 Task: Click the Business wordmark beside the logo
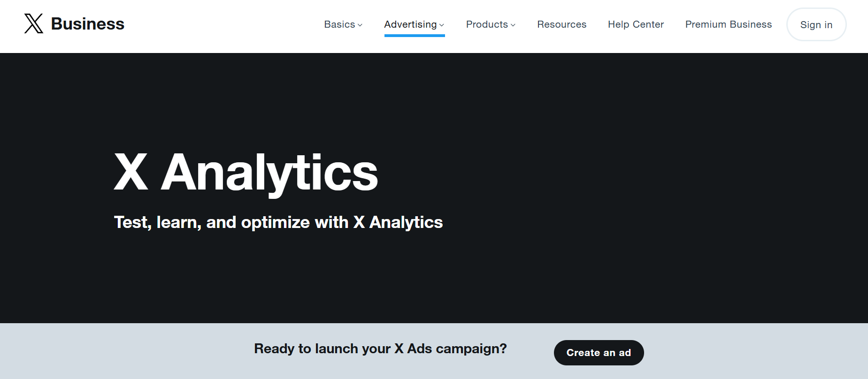point(87,24)
